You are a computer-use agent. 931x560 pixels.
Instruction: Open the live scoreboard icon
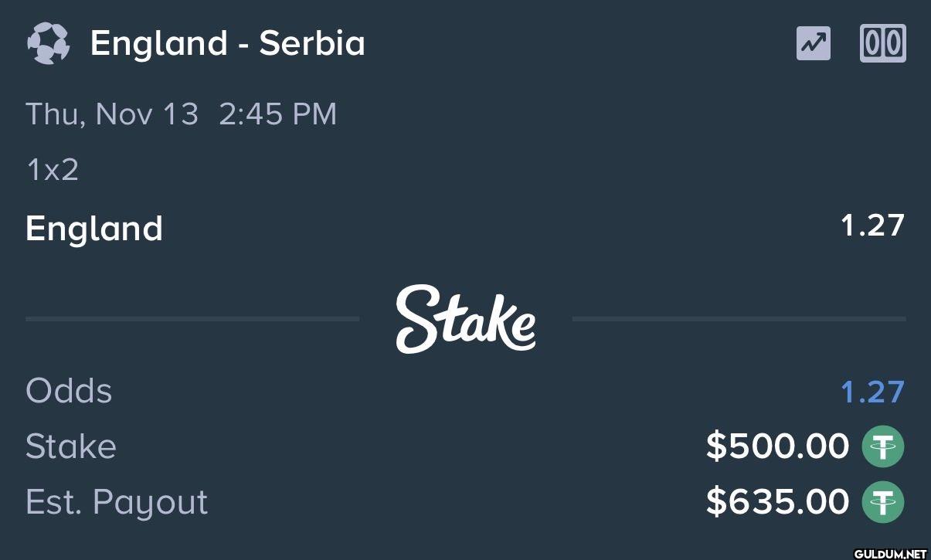click(x=882, y=43)
